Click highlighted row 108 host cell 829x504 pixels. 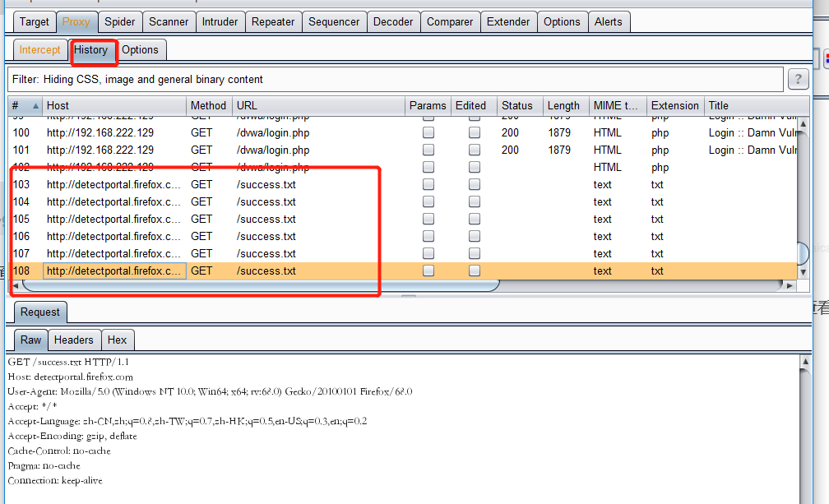coord(114,270)
